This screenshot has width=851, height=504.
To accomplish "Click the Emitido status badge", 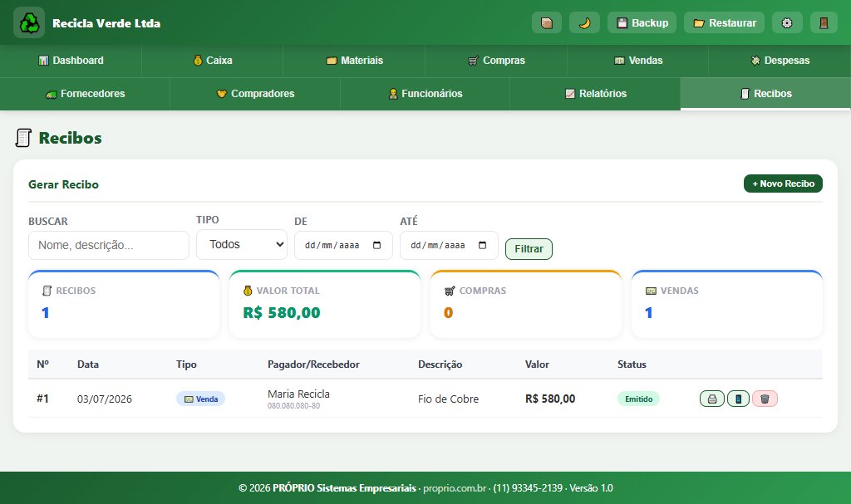I will click(x=638, y=399).
